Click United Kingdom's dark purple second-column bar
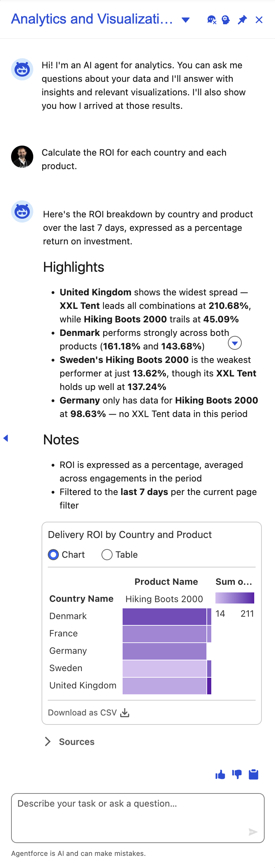The width and height of the screenshot is (275, 868). [x=209, y=686]
